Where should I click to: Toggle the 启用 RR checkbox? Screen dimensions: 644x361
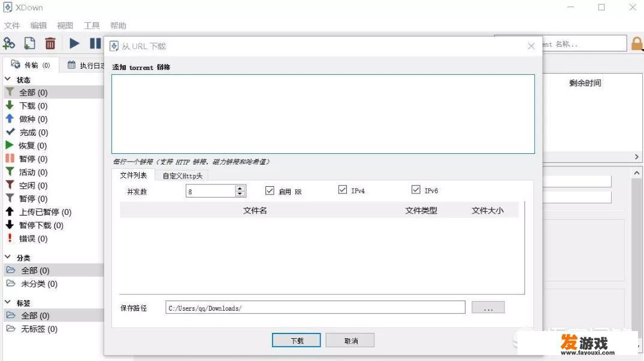click(x=270, y=191)
